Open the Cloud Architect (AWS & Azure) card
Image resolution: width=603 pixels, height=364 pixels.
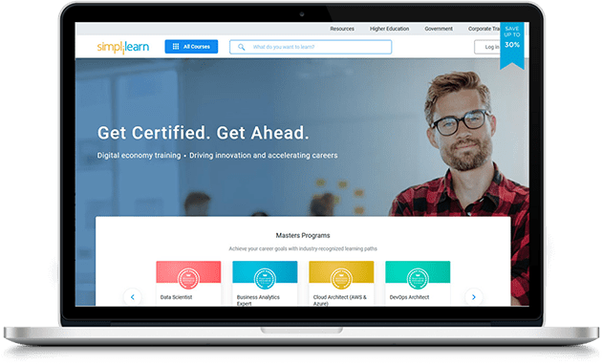point(341,284)
